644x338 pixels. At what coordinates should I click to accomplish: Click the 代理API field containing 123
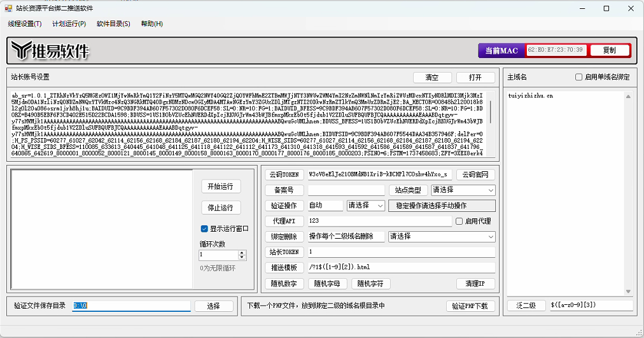pyautogui.click(x=380, y=221)
